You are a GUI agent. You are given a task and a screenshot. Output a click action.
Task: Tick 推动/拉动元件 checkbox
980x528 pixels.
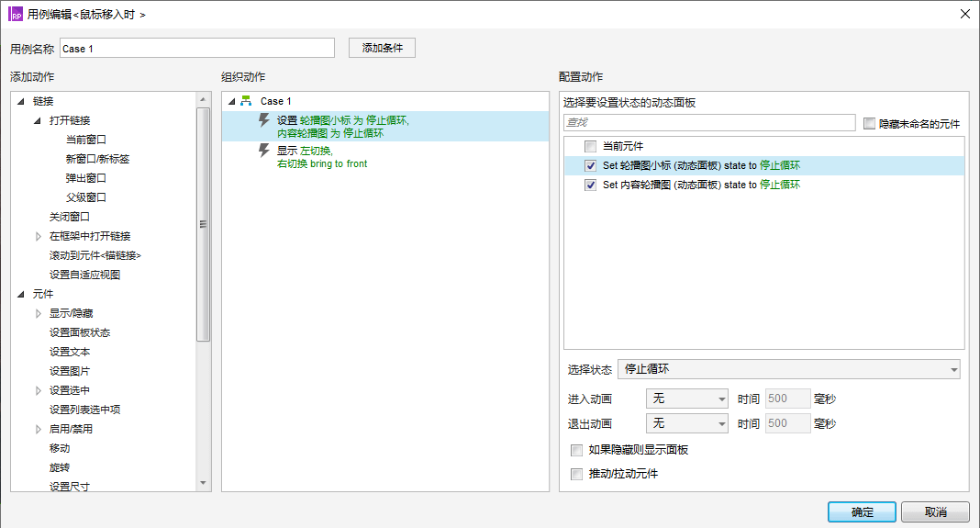[x=576, y=474]
